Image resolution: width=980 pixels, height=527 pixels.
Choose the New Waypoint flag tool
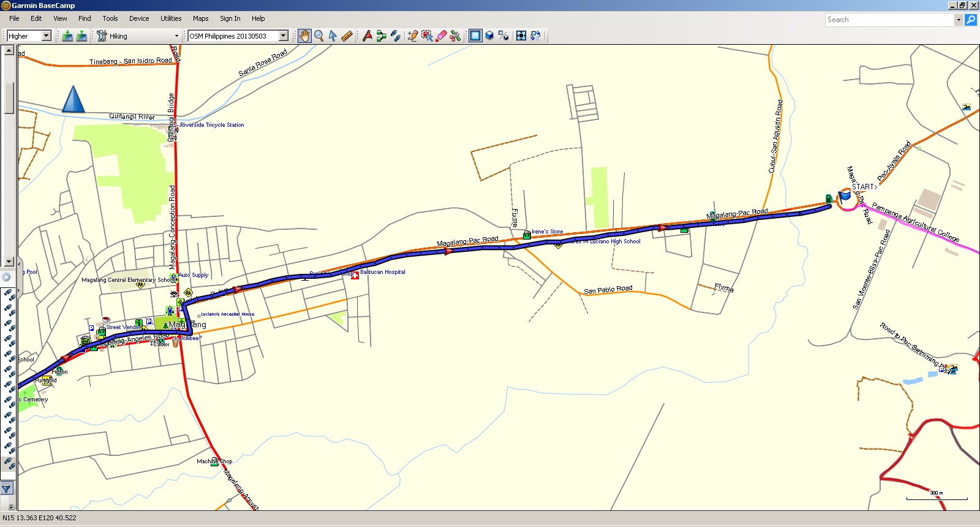coord(367,36)
